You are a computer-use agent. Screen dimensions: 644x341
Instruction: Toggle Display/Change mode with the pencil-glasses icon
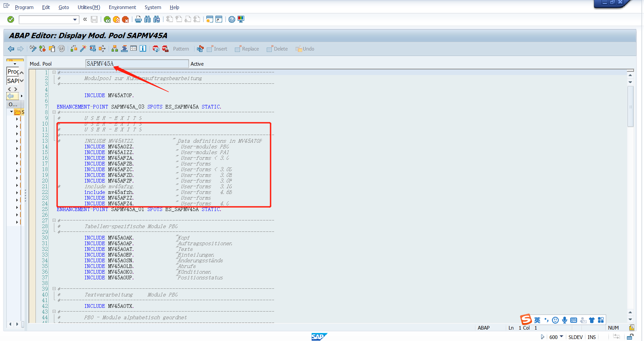(x=33, y=49)
